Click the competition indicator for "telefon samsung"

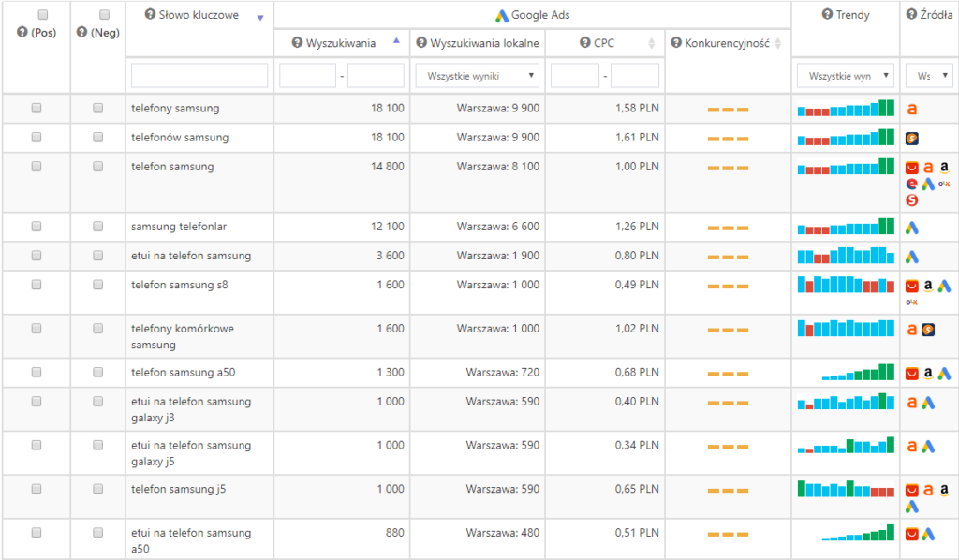tap(728, 169)
